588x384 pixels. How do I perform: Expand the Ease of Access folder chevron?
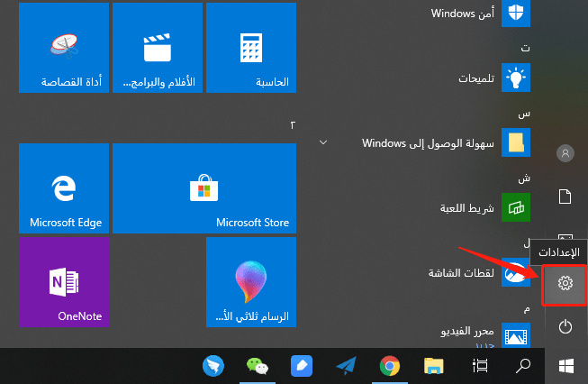tap(323, 142)
